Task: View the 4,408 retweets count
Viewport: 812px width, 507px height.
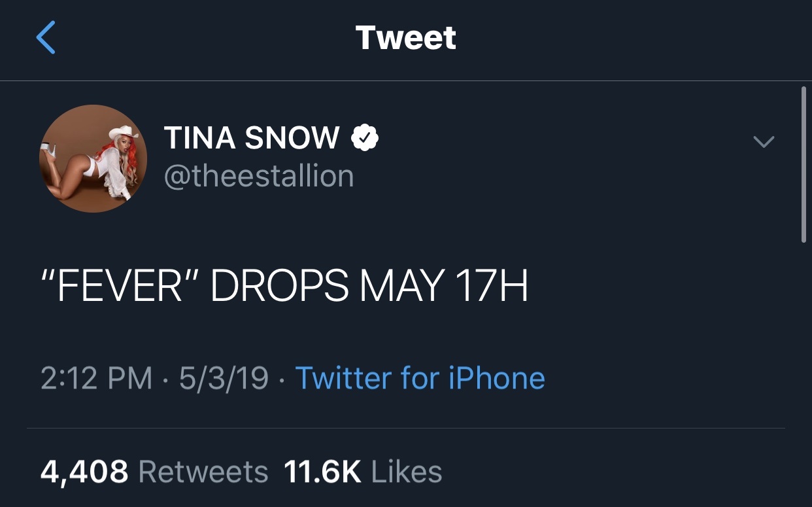Action: (84, 472)
